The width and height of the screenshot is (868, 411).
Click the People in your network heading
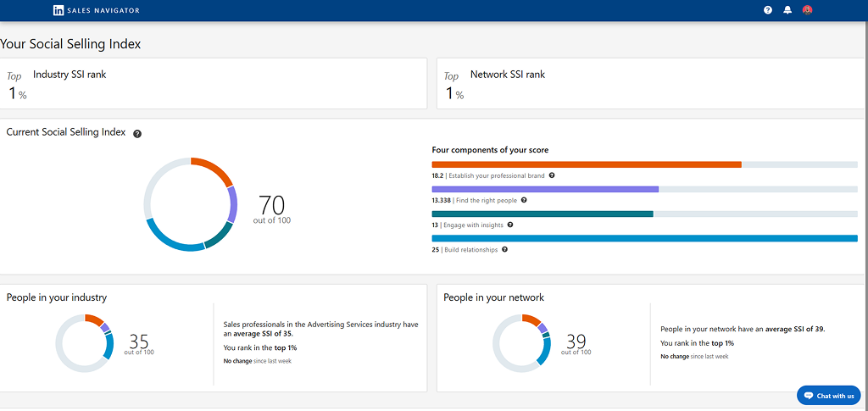coord(494,297)
